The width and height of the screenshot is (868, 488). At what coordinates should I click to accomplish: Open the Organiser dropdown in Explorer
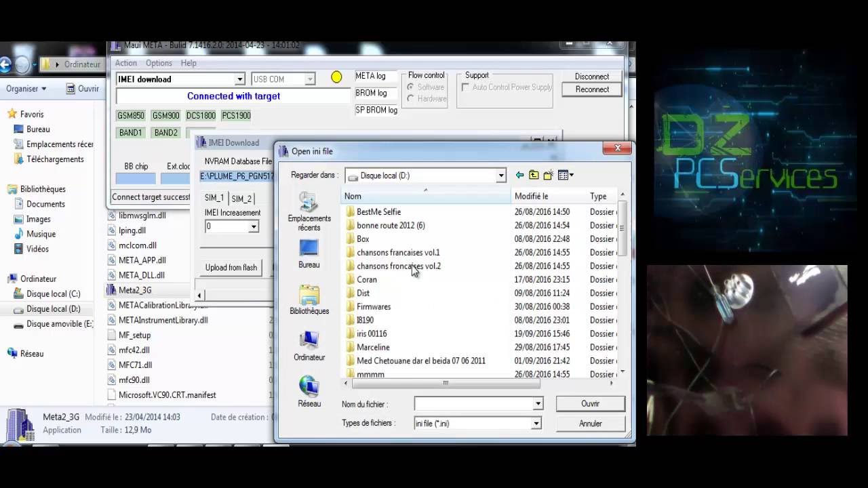(x=26, y=89)
